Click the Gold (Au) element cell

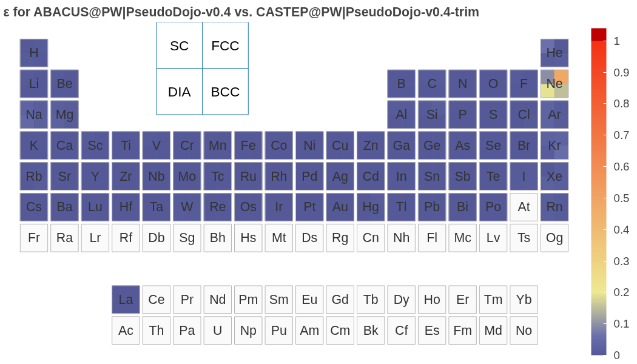340,207
